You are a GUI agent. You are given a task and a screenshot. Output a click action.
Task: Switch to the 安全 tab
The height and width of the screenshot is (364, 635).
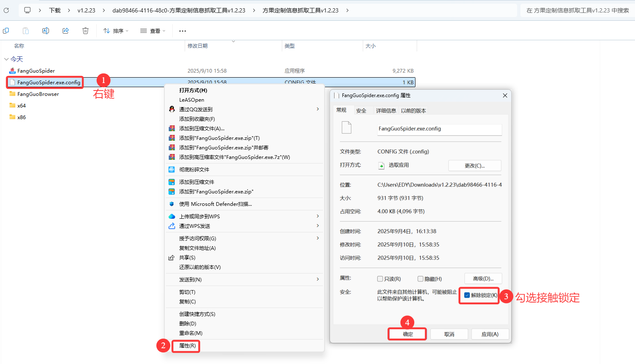click(361, 111)
